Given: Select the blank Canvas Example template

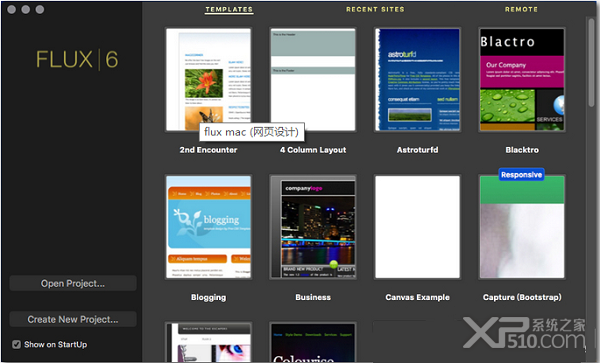Looking at the screenshot, I should click(417, 227).
